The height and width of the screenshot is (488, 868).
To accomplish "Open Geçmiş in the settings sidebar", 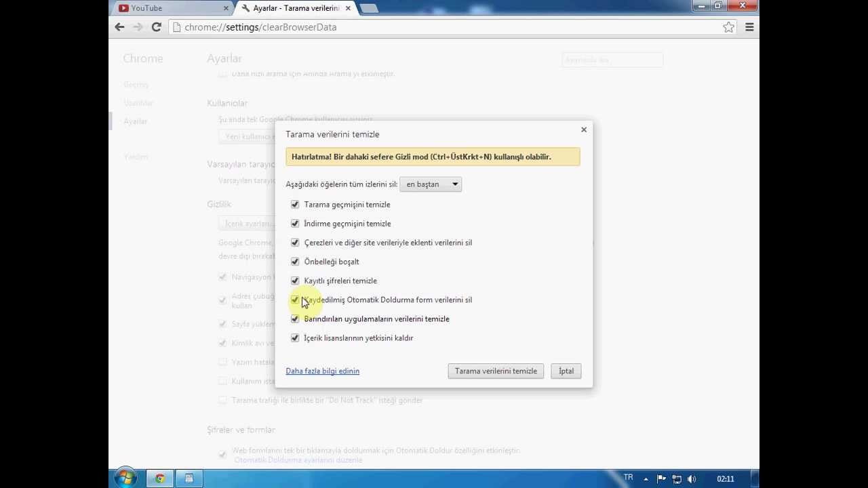I will (136, 85).
